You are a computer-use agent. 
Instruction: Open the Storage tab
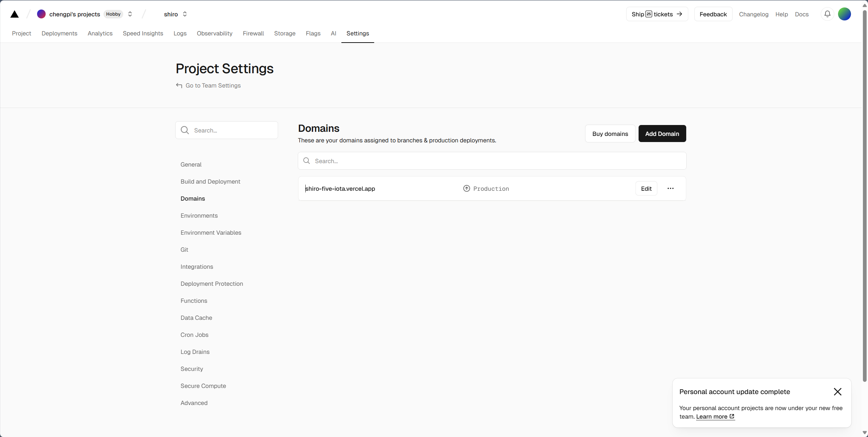(x=285, y=33)
